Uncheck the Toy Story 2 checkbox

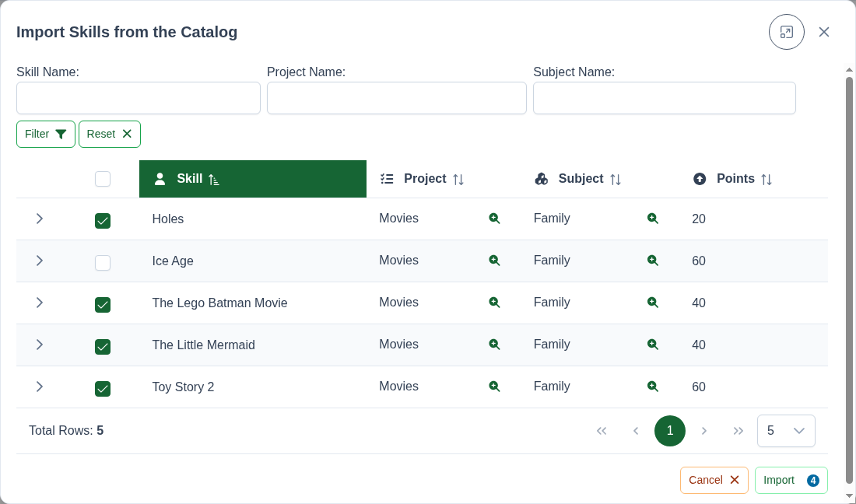(103, 389)
